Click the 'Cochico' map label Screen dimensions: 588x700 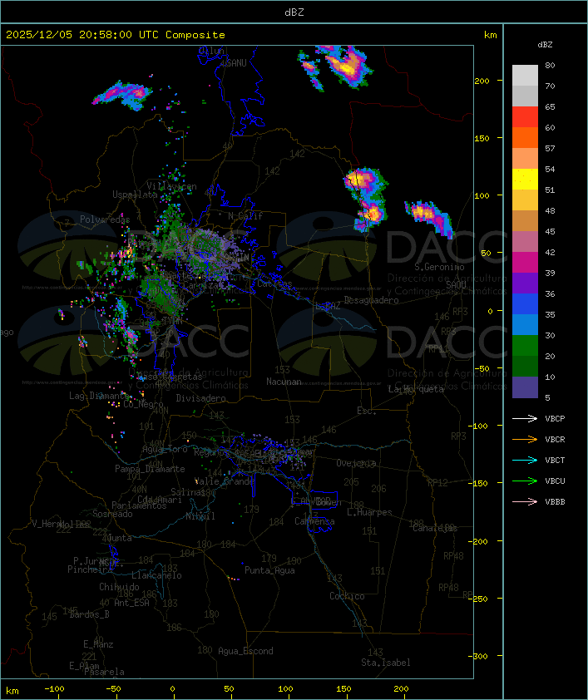[x=347, y=596]
